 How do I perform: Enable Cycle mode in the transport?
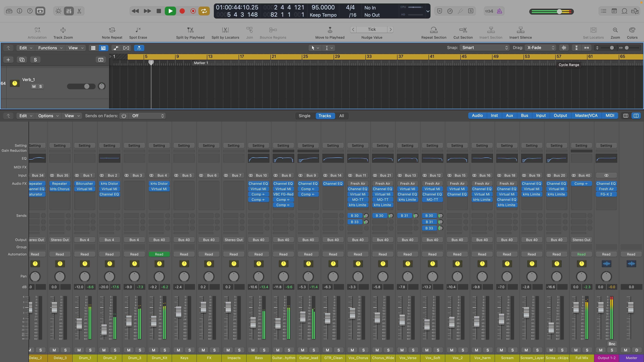pos(204,11)
